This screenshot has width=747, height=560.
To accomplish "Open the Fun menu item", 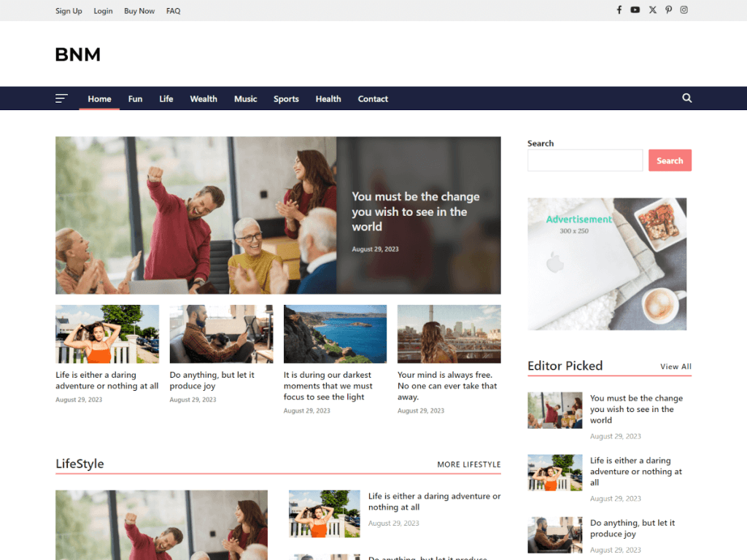I will point(135,99).
